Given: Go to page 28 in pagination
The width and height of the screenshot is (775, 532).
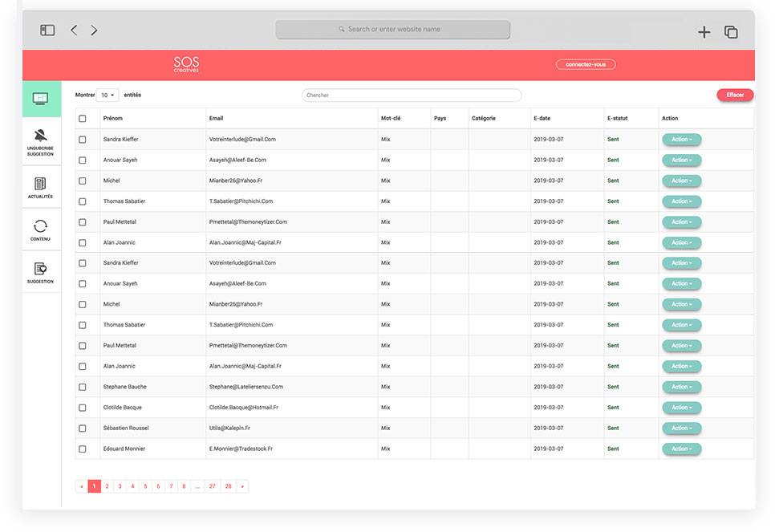Looking at the screenshot, I should coord(229,486).
